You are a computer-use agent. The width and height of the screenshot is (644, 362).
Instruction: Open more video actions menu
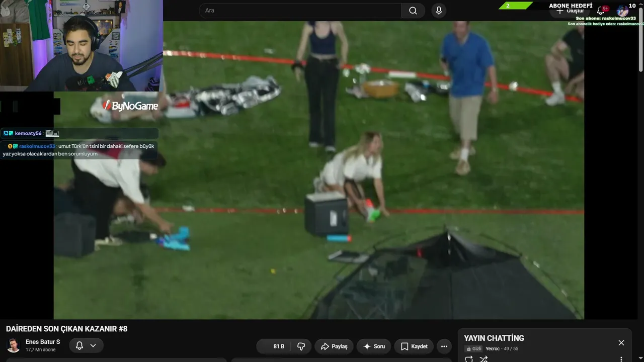click(x=444, y=346)
